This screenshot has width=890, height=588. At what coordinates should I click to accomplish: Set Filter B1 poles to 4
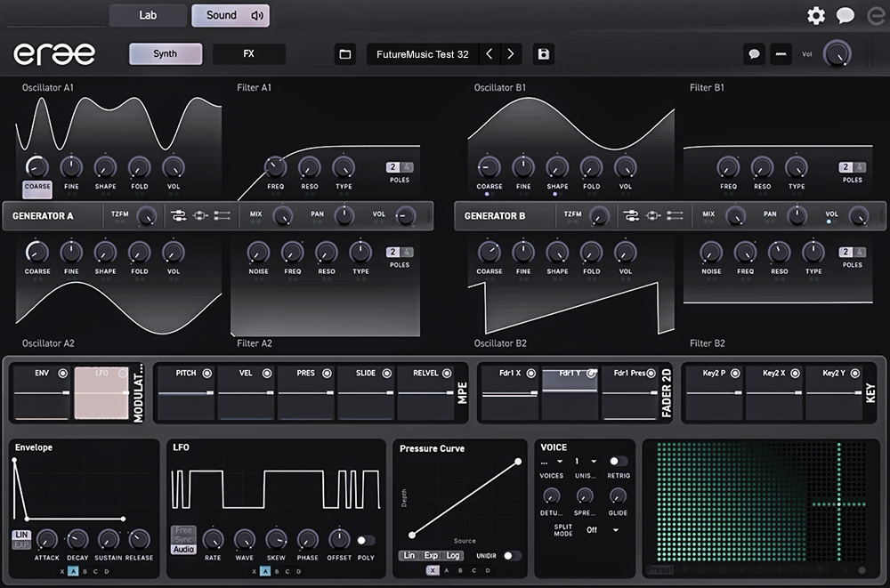pyautogui.click(x=860, y=167)
